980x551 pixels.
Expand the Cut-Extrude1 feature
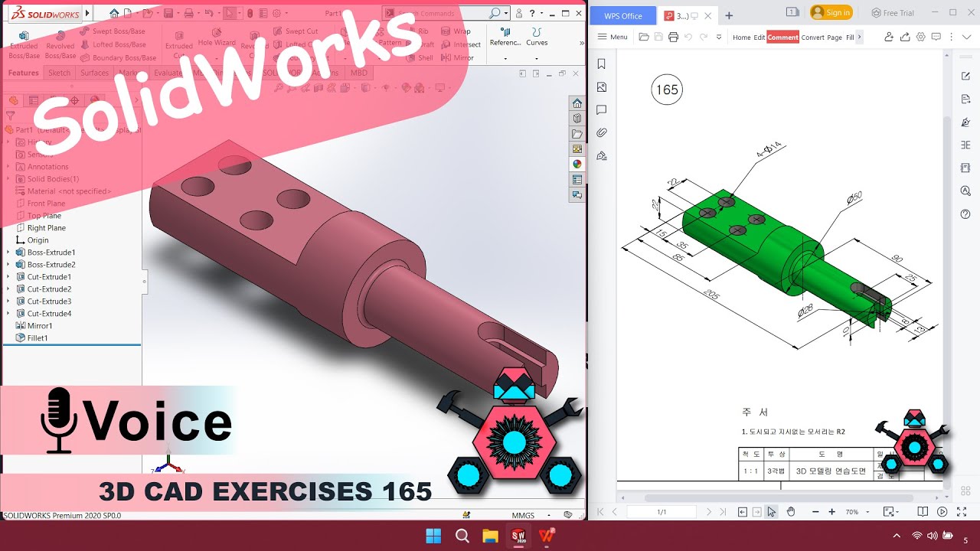(x=8, y=276)
